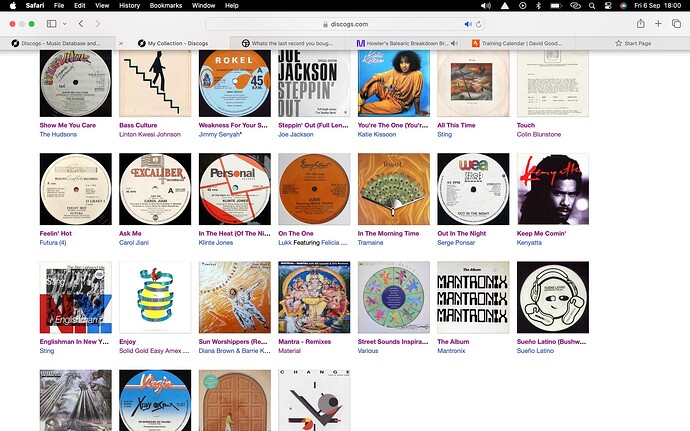Viewport: 690px width, 431px height.
Task: Open the Help menu
Action: (x=231, y=6)
